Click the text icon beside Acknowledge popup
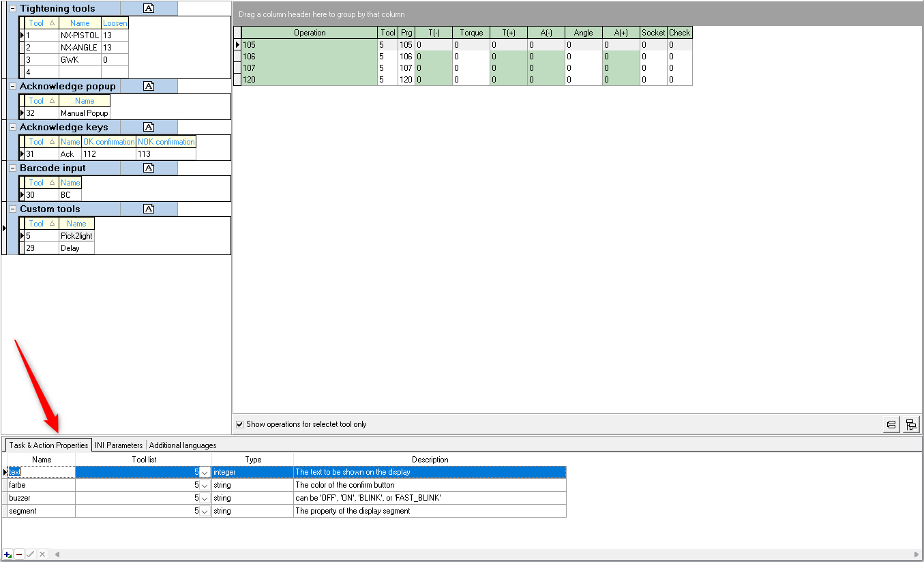Image resolution: width=924 pixels, height=562 pixels. [x=149, y=86]
